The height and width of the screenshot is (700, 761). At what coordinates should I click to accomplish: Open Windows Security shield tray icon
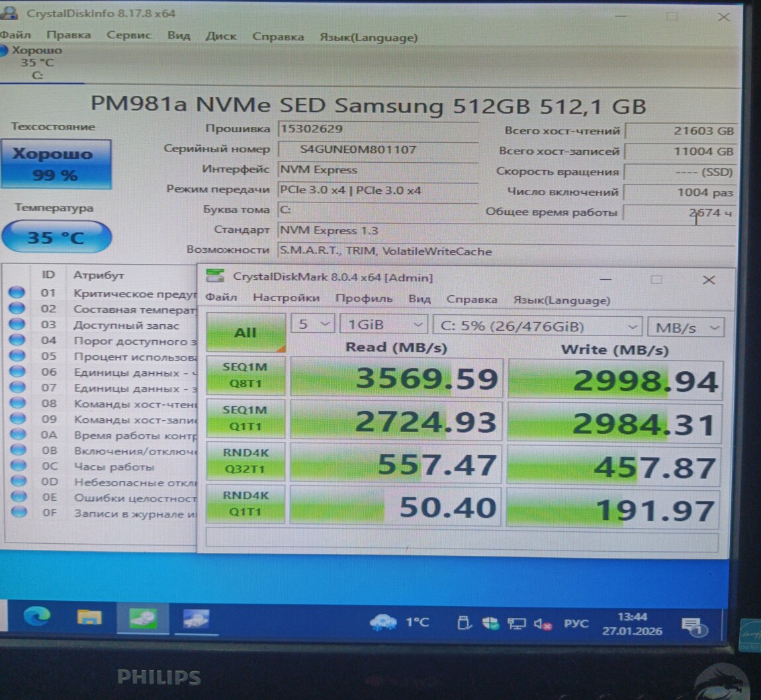(x=490, y=623)
